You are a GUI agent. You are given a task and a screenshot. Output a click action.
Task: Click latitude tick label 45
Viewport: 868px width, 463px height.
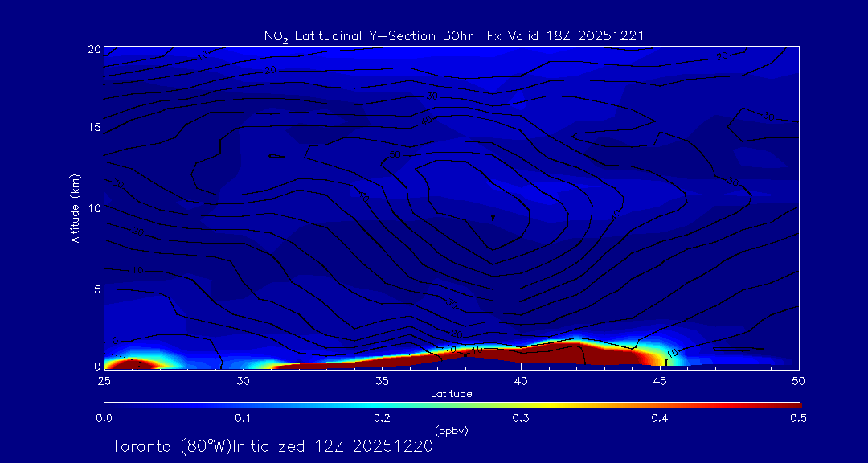click(660, 380)
